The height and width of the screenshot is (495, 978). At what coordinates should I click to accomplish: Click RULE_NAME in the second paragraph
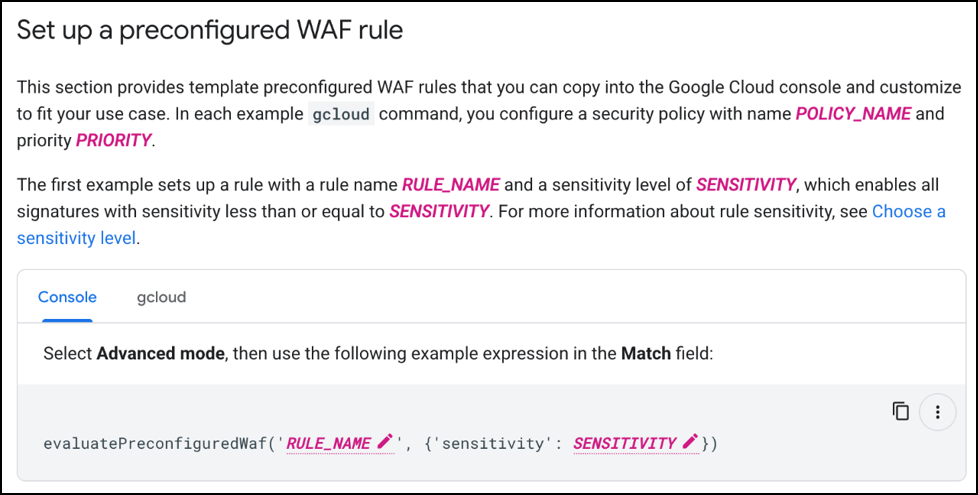coord(452,185)
